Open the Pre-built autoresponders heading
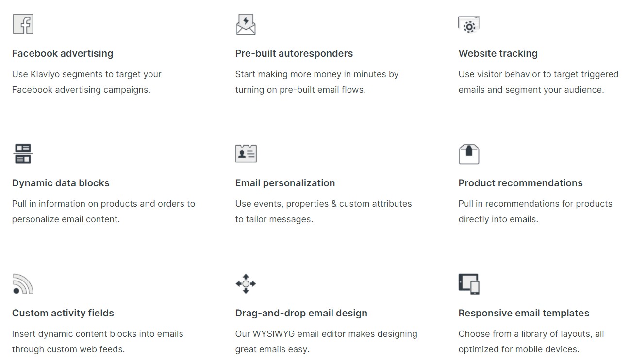The image size is (630, 364). pyautogui.click(x=294, y=53)
